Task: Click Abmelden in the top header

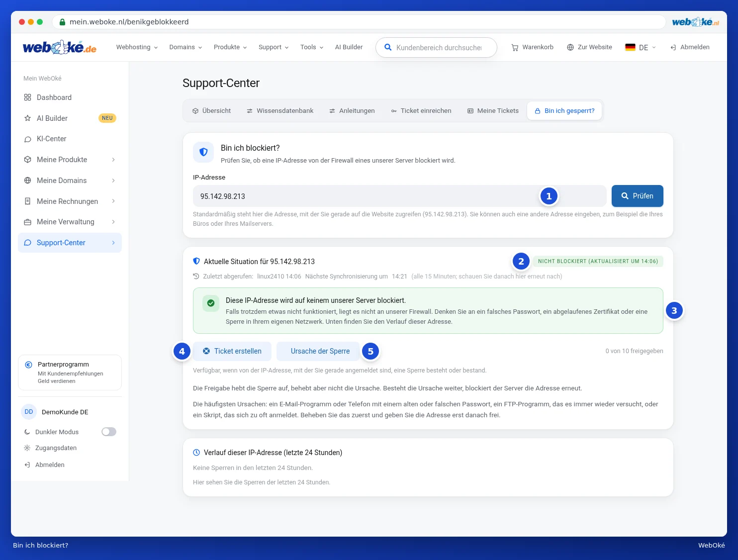Action: click(x=690, y=47)
